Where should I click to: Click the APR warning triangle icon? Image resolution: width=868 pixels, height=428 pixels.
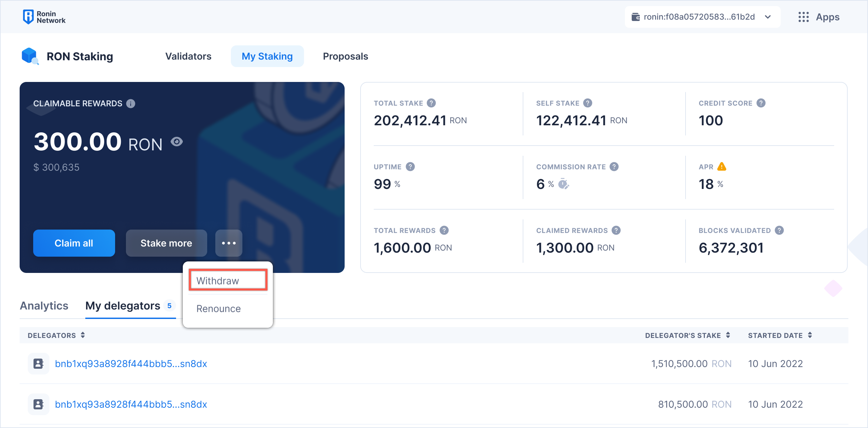coord(722,167)
